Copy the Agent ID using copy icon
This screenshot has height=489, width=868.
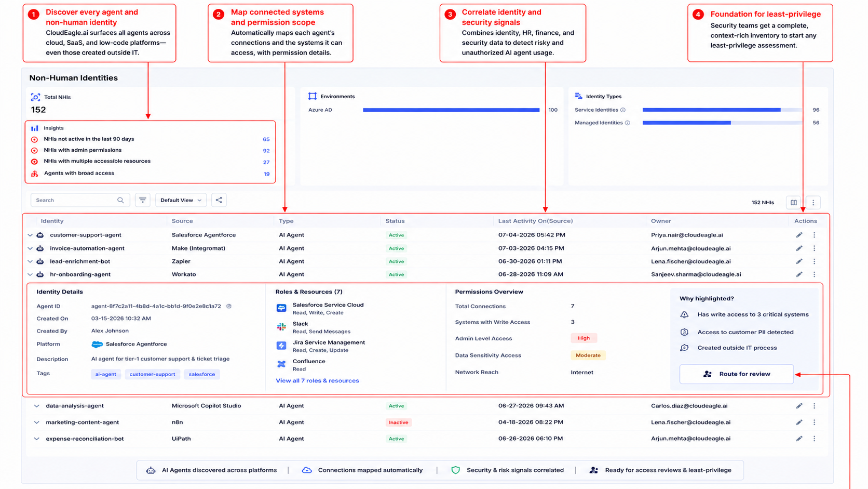coord(229,306)
